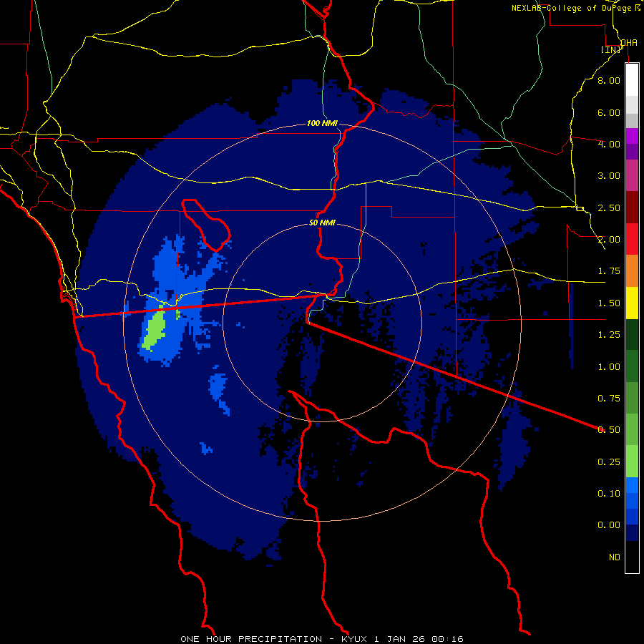Select the darkest green legend swatch
This screenshot has height=644, width=644.
click(x=632, y=335)
